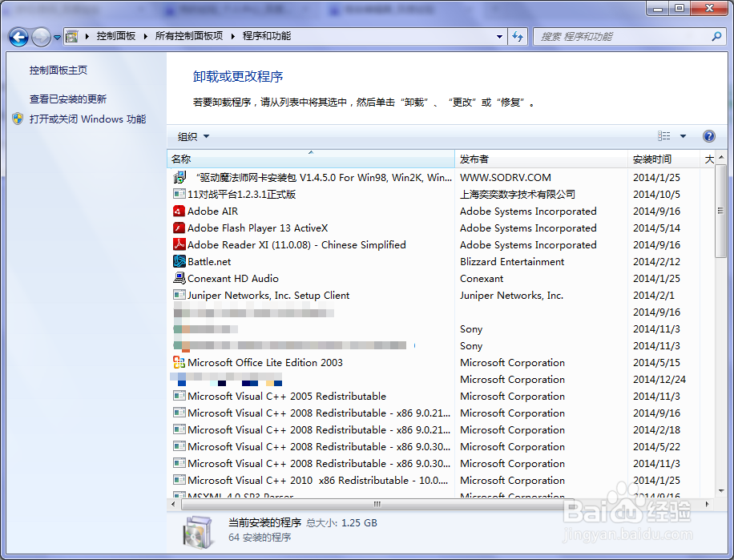The height and width of the screenshot is (560, 734).
Task: Click the installed programs CD box icon
Action: (198, 533)
